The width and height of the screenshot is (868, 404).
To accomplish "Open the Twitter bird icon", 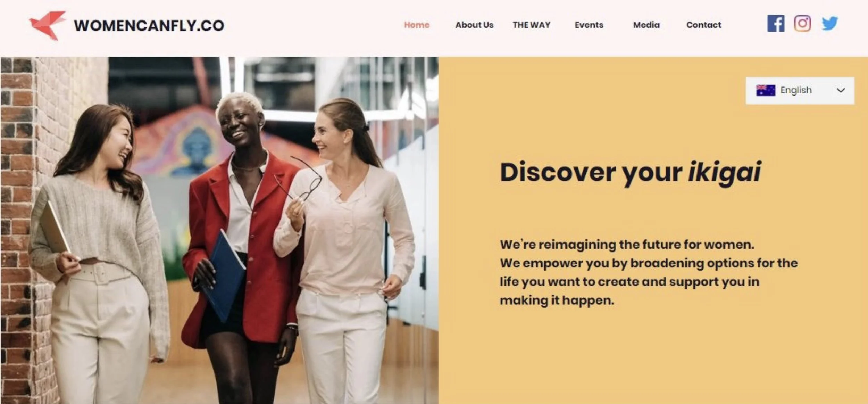I will tap(830, 24).
